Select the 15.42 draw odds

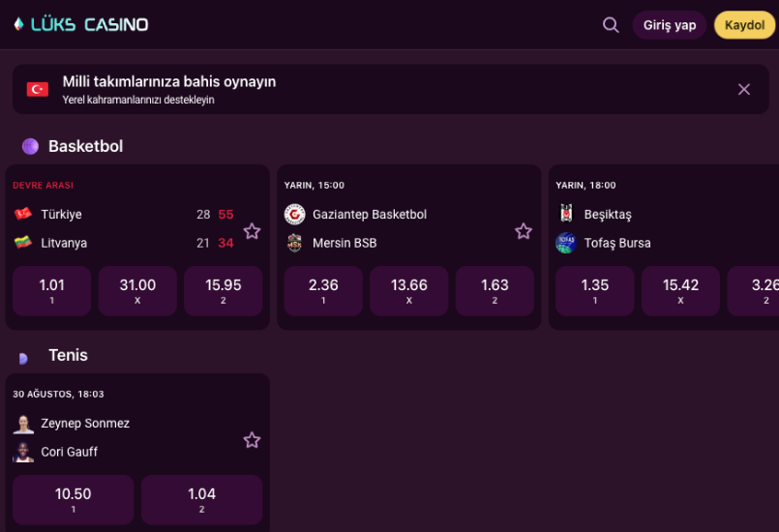tap(680, 291)
